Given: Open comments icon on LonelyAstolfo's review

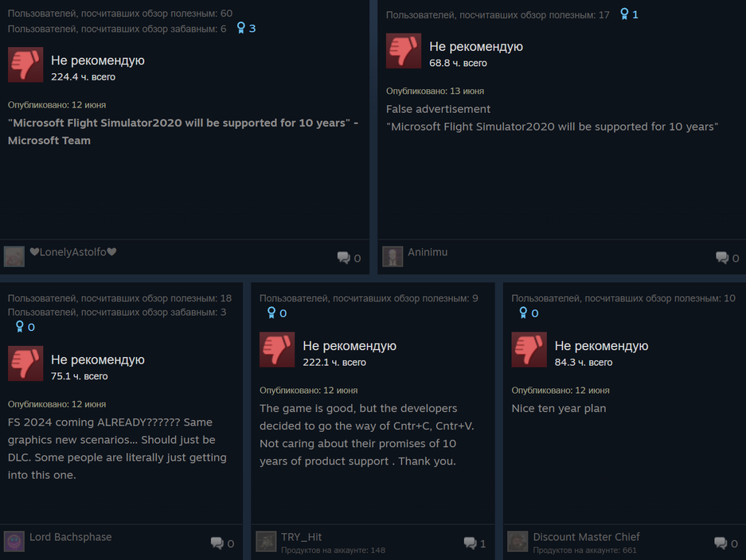Looking at the screenshot, I should [343, 258].
